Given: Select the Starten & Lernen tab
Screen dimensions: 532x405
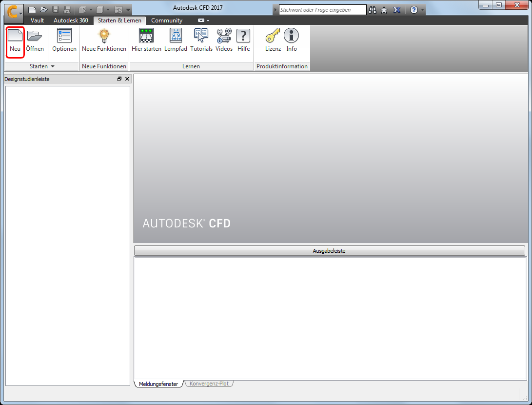Looking at the screenshot, I should click(119, 20).
